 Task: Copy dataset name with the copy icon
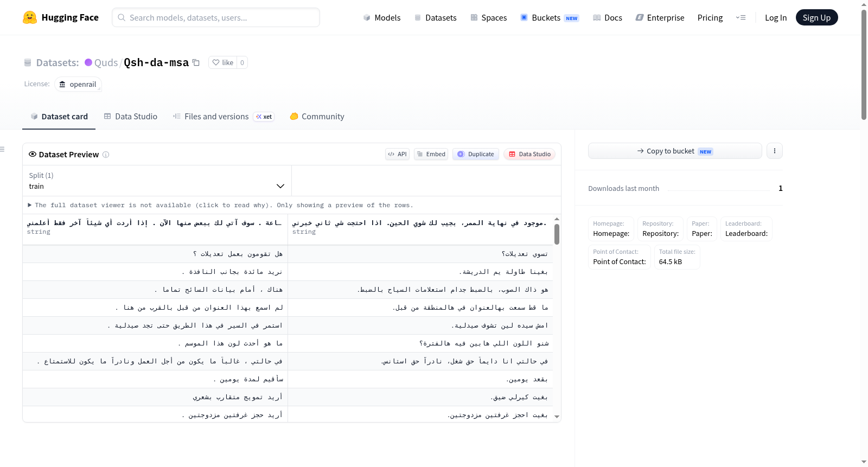pos(196,63)
